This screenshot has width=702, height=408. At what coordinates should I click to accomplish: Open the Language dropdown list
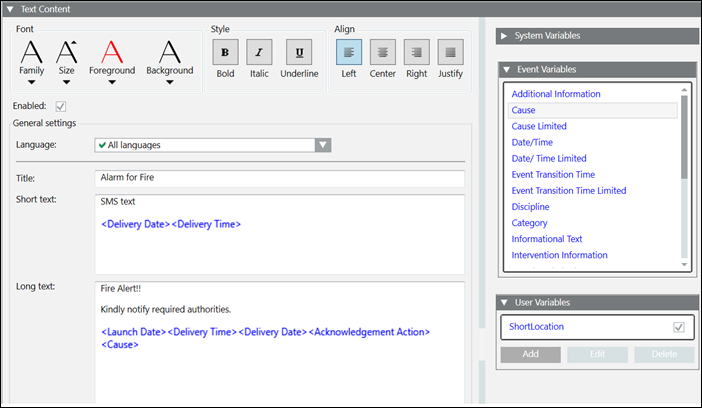pos(322,145)
